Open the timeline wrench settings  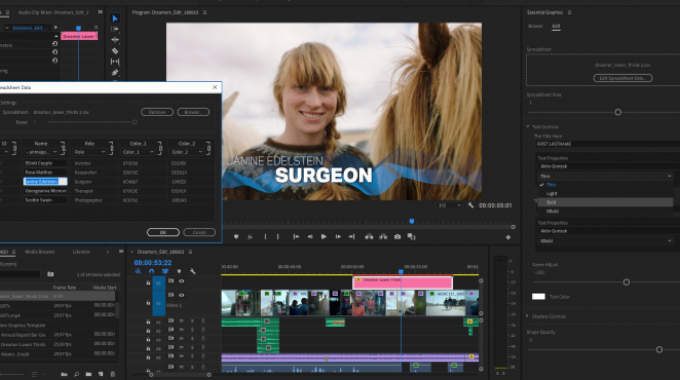tap(193, 271)
